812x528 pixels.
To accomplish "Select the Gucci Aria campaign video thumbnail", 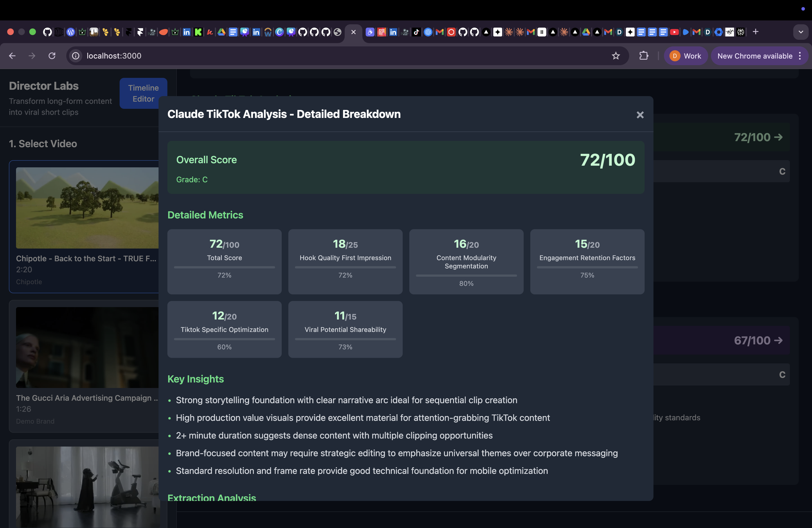I will (87, 347).
